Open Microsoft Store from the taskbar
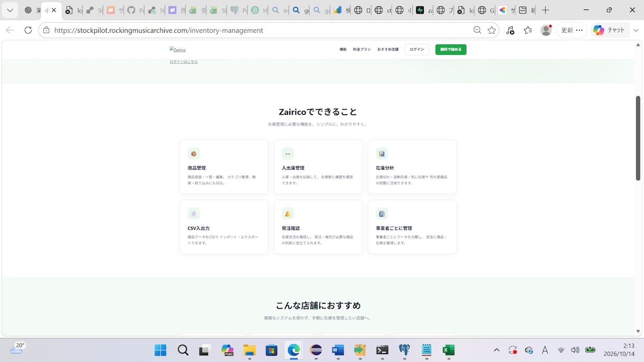 click(271, 350)
